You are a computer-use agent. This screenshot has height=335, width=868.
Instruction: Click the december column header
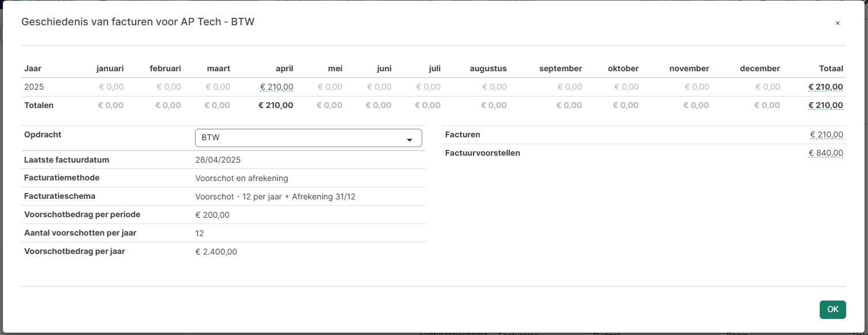tap(760, 68)
